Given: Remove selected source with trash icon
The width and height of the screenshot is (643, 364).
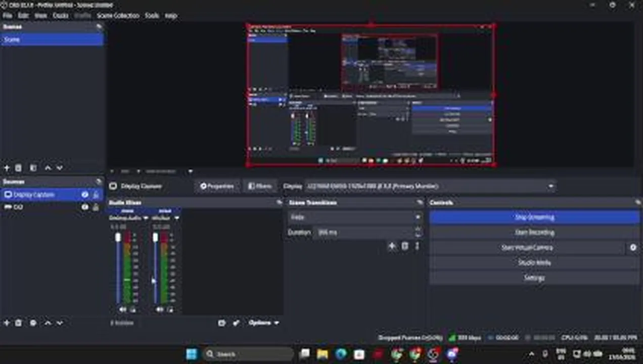Looking at the screenshot, I should tap(18, 323).
